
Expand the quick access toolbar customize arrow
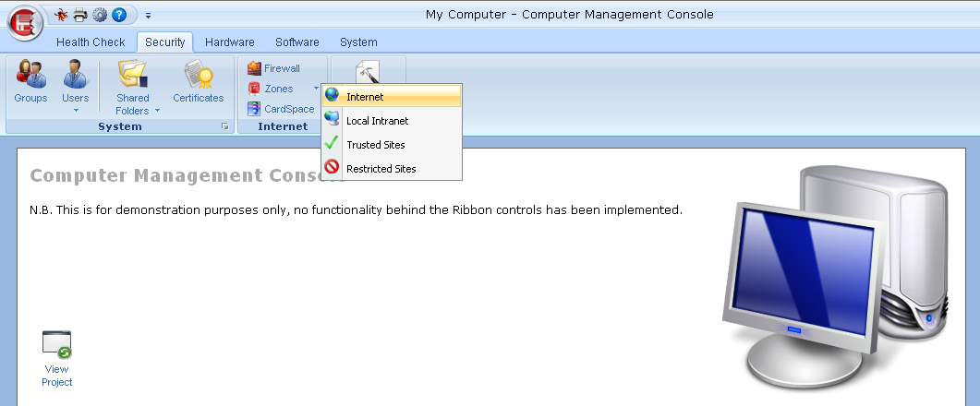point(148,16)
